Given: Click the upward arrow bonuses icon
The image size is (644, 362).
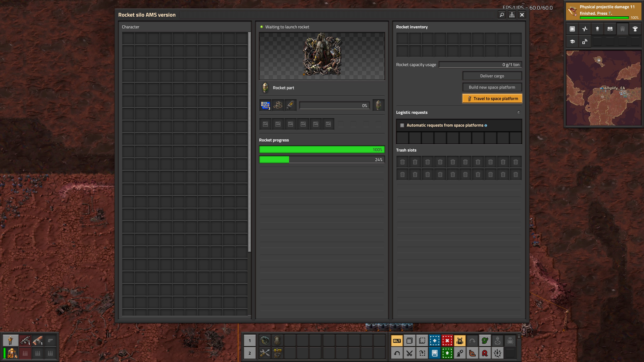Looking at the screenshot, I should [597, 29].
